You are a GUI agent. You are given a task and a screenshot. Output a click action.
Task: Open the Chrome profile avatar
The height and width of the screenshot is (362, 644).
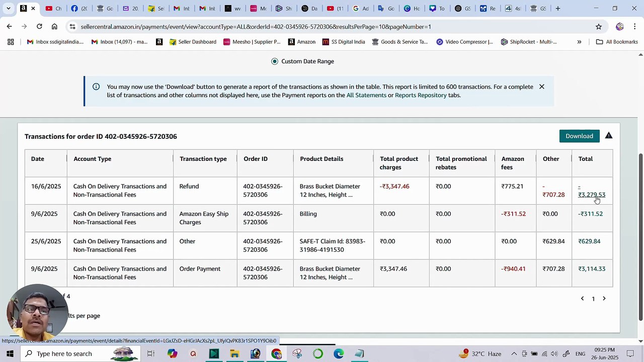(619, 27)
